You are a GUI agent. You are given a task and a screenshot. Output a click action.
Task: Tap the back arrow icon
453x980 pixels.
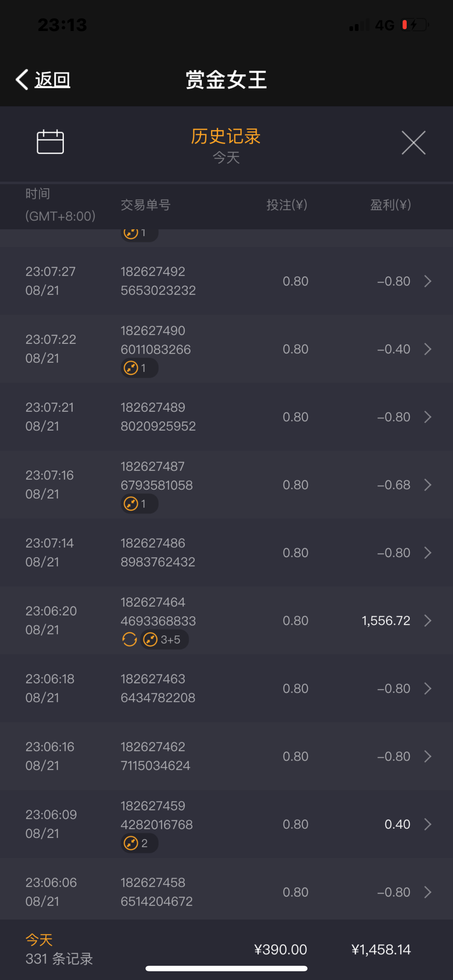(22, 79)
